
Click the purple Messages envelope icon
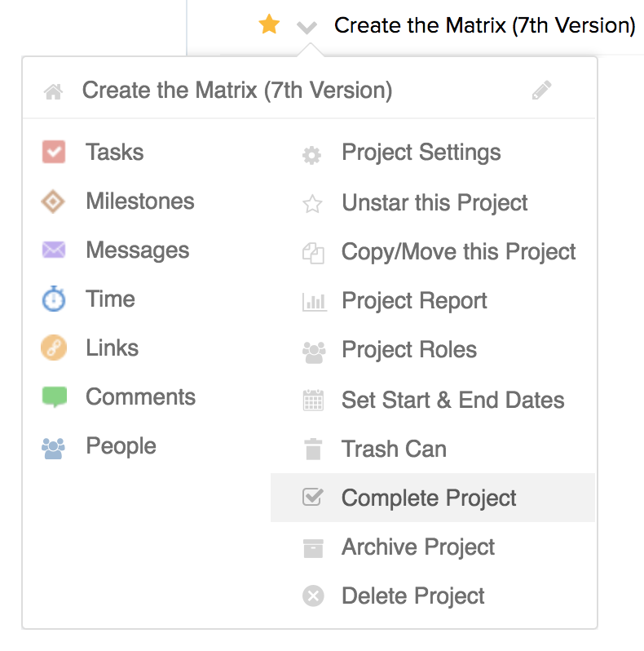[x=54, y=250]
